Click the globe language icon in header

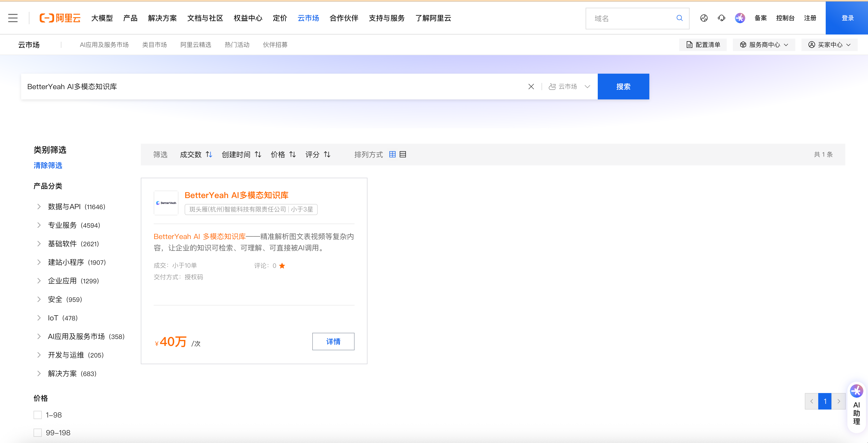pyautogui.click(x=703, y=18)
